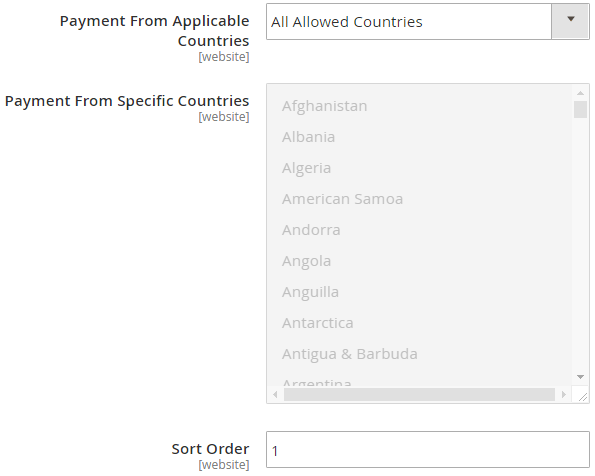Click the country list scroll up arrow
This screenshot has width=595, height=476.
[580, 93]
